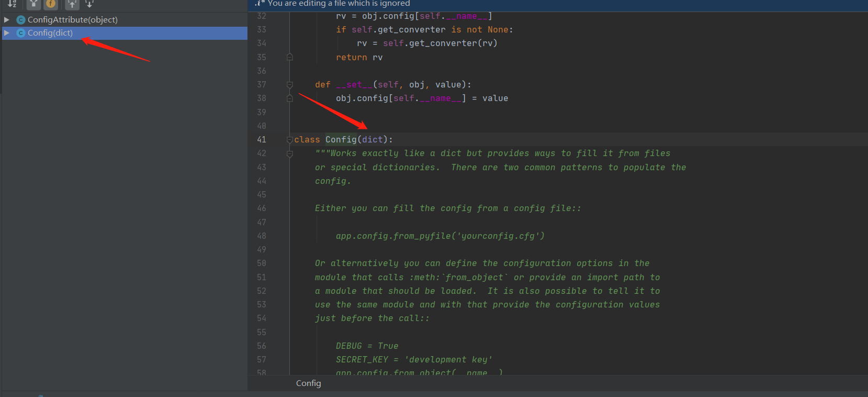This screenshot has height=397, width=868.
Task: Collapse the docstring fold at line 42
Action: [290, 153]
